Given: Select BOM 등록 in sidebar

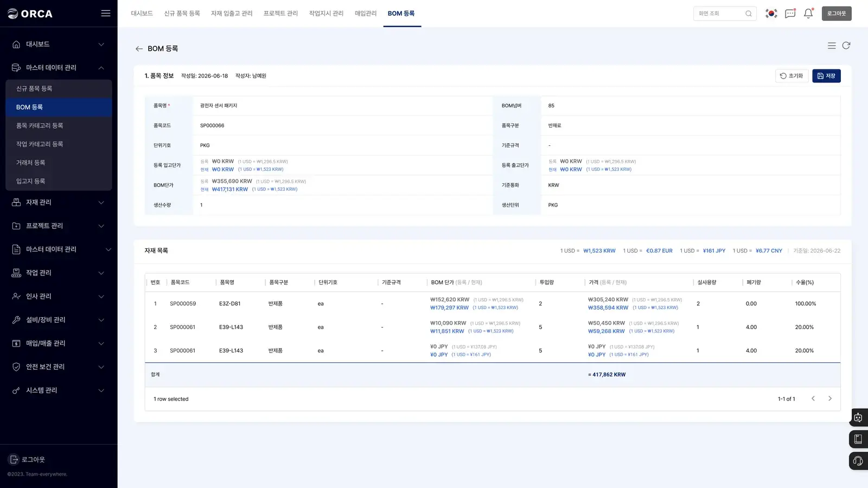Looking at the screenshot, I should 59,107.
